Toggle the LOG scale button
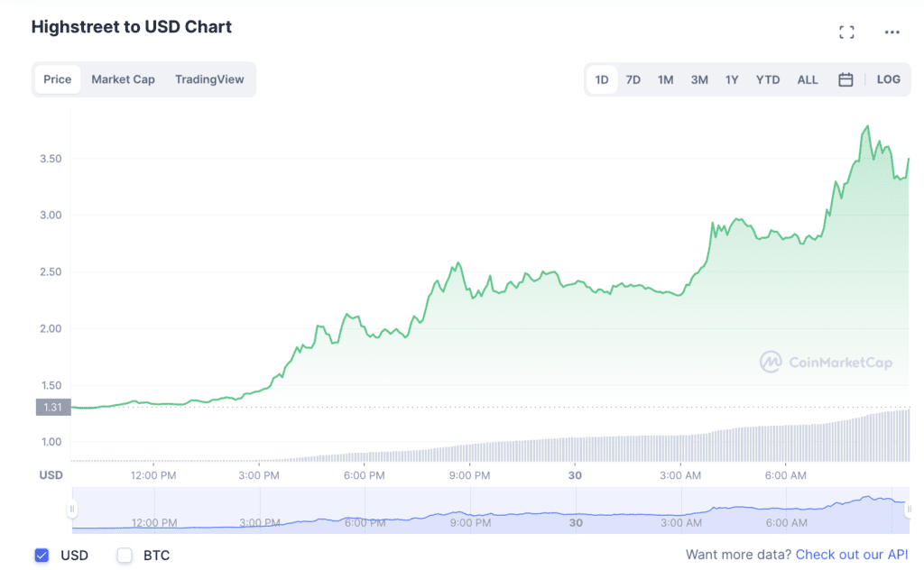The height and width of the screenshot is (570, 924). coord(888,79)
